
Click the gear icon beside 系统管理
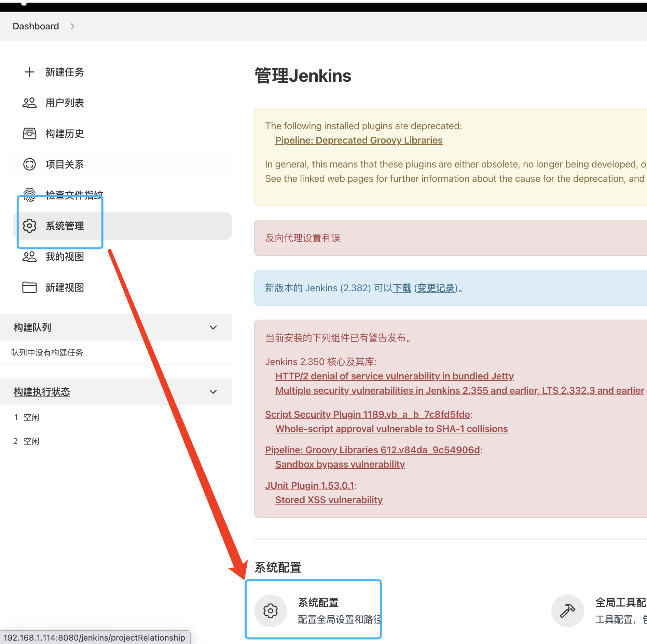(30, 226)
